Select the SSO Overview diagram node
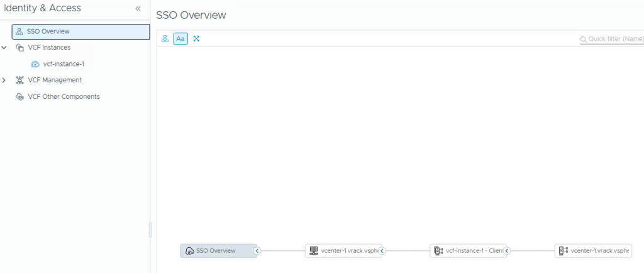 [216, 251]
